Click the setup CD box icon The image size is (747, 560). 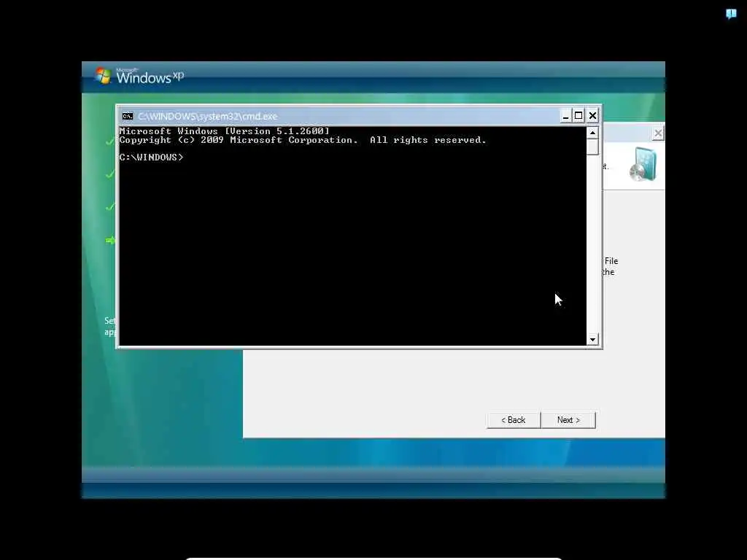(x=643, y=165)
